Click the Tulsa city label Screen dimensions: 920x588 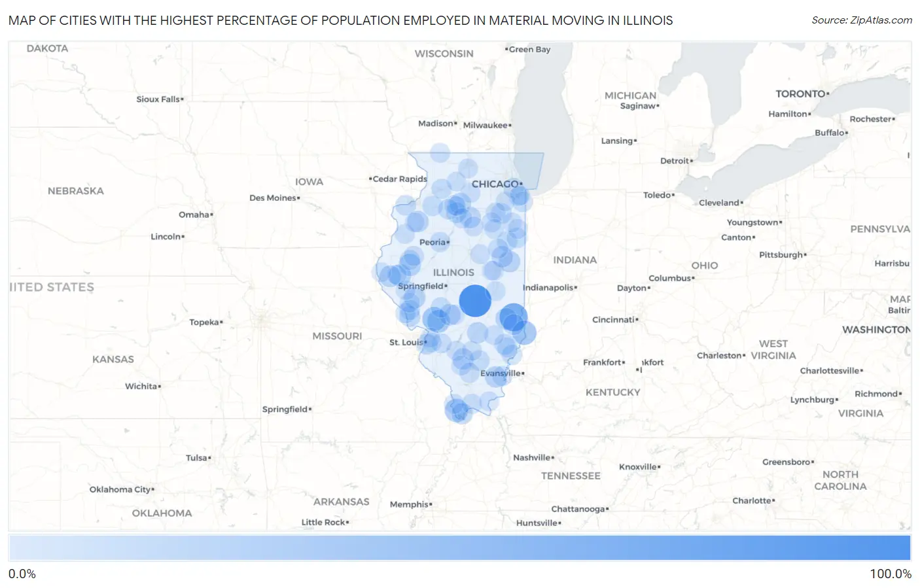pos(197,458)
